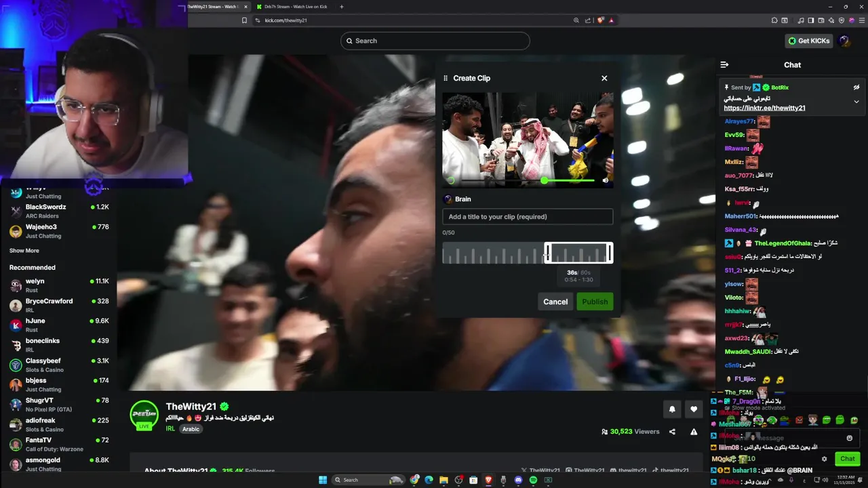Open the BlackSwordz channel in sidebar
Viewport: 868px width, 488px height.
[59, 211]
